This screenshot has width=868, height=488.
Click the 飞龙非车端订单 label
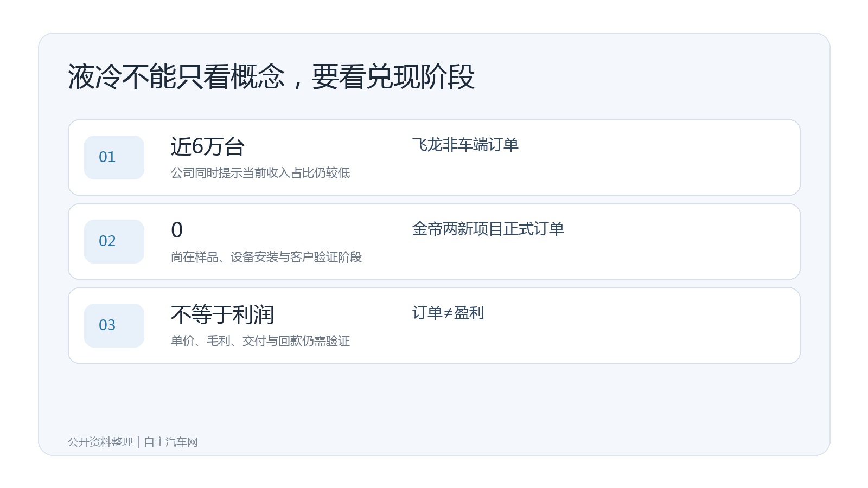[465, 145]
